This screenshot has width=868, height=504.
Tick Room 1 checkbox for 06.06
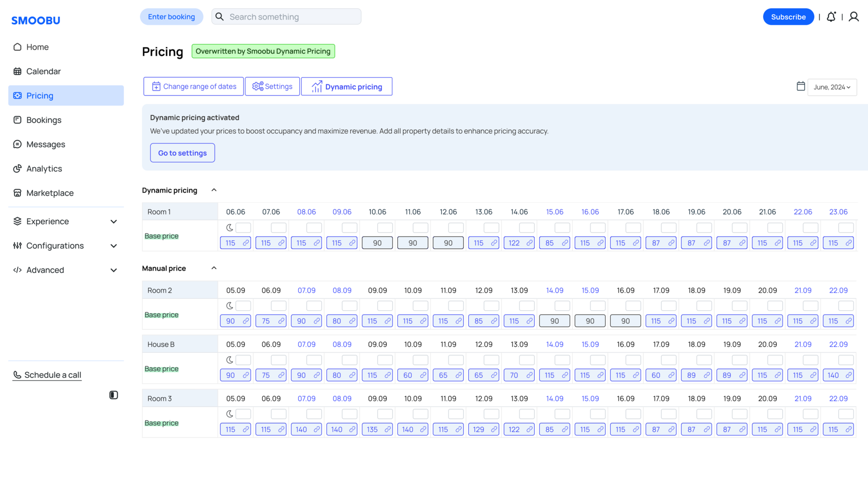pyautogui.click(x=243, y=228)
